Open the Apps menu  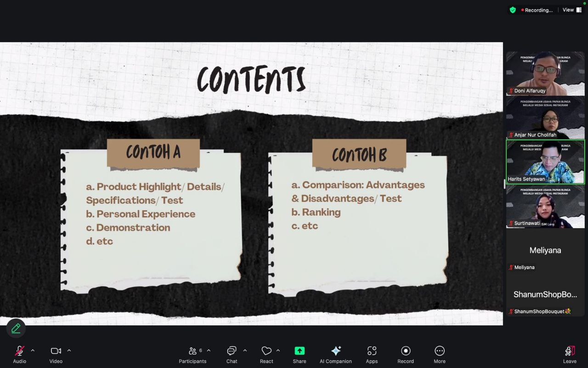[372, 354]
